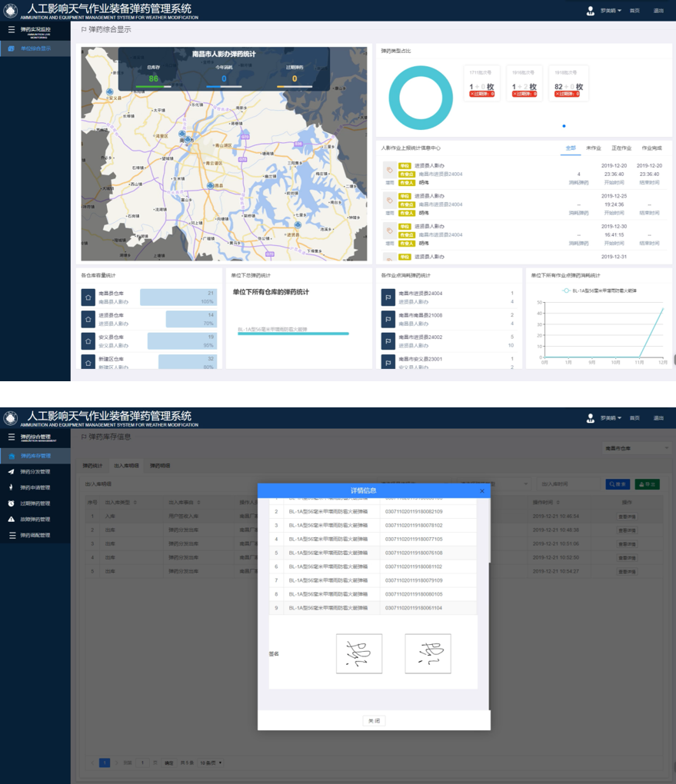Open the 10条/页 page size dropdown
Image resolution: width=676 pixels, height=784 pixels.
[211, 762]
